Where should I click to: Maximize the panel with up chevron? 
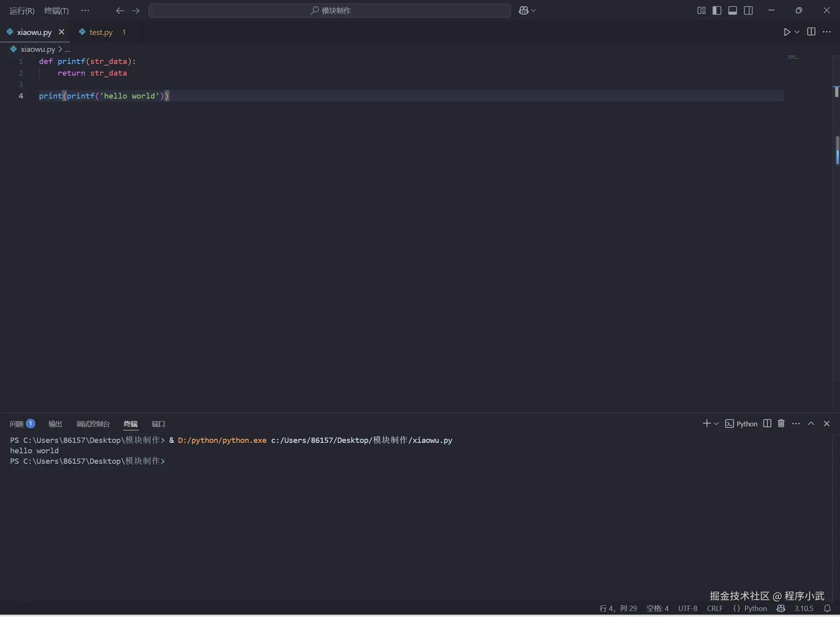point(811,424)
